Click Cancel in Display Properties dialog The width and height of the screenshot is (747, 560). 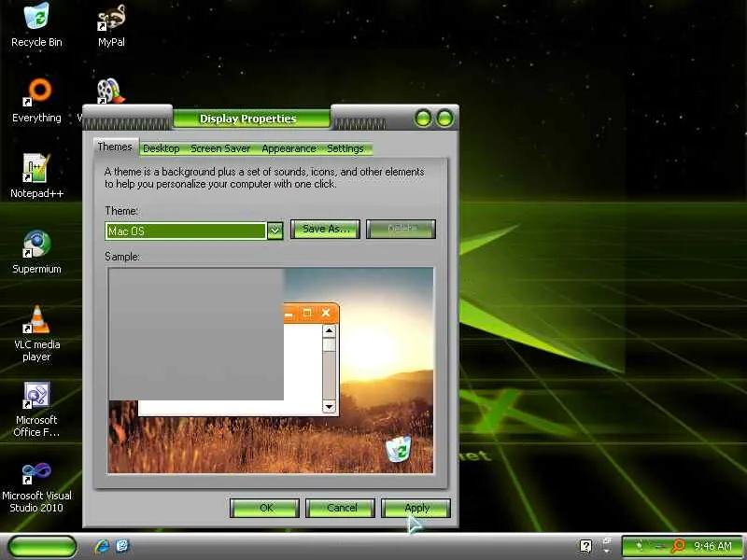pos(341,508)
